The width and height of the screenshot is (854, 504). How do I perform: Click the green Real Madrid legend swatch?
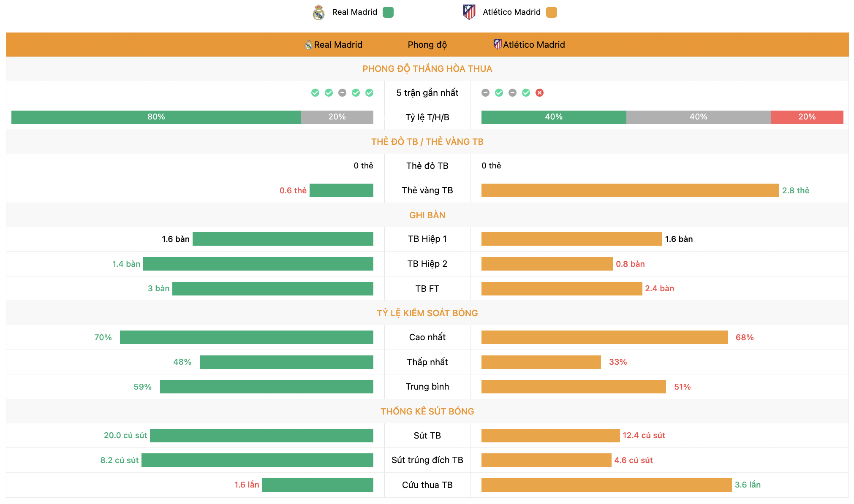(388, 12)
